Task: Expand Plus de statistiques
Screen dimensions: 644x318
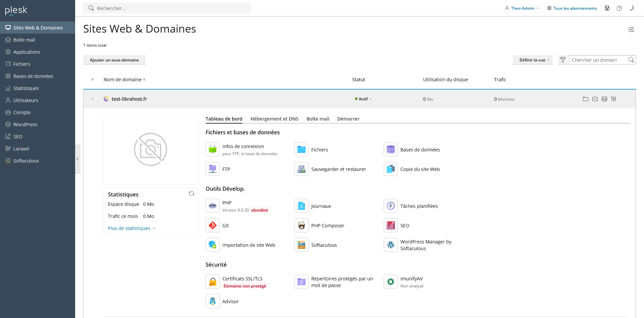Action: 131,228
